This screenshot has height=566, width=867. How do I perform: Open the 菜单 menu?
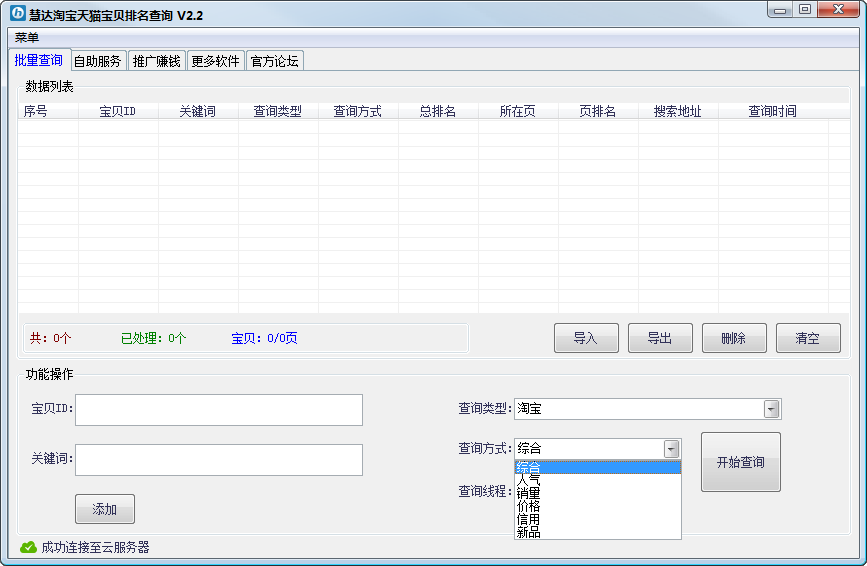27,37
